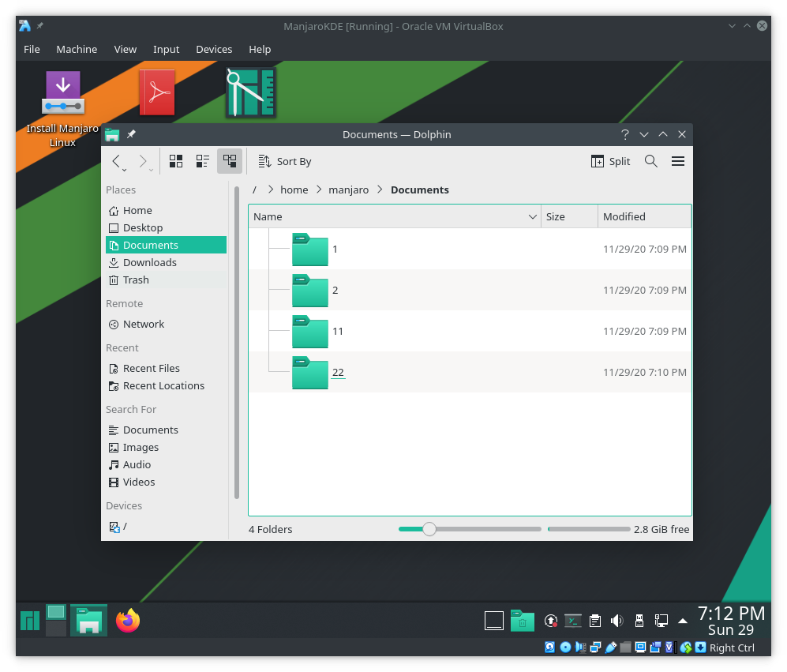Screen dimensions: 787x672
Task: Open back history dropdown arrow
Action: [125, 171]
